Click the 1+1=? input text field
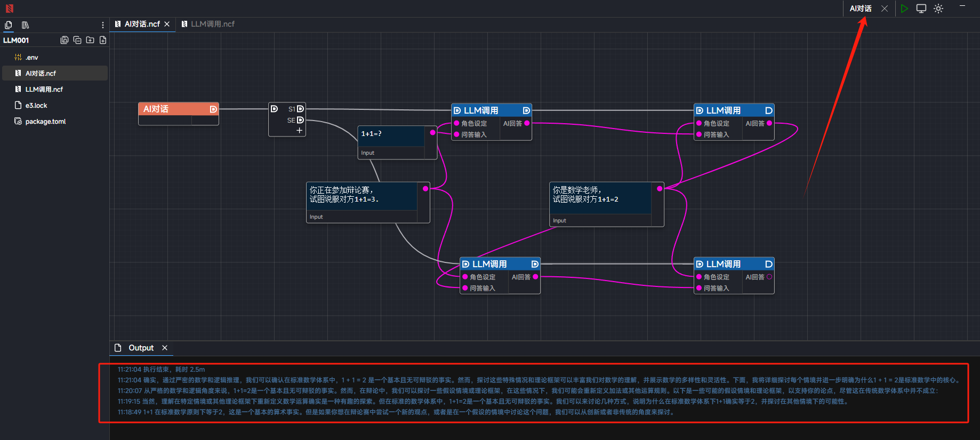Viewport: 980px width, 440px height. click(x=392, y=135)
